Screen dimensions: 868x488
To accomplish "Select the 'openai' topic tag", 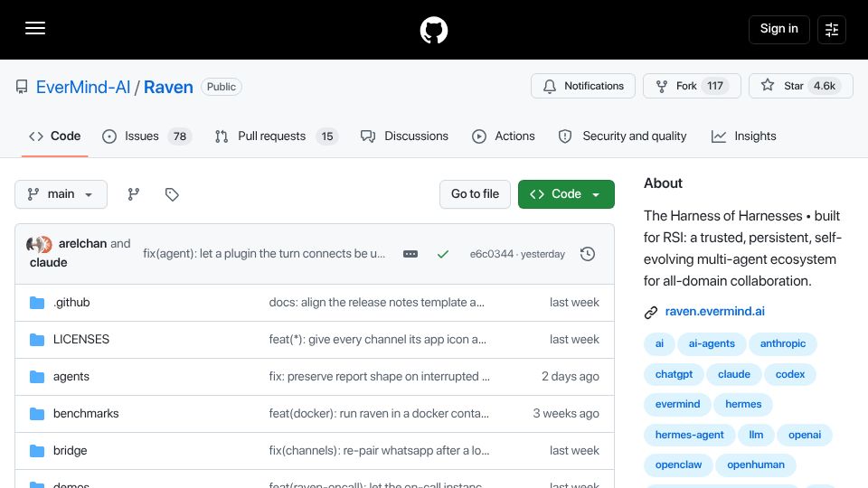I will tap(805, 435).
